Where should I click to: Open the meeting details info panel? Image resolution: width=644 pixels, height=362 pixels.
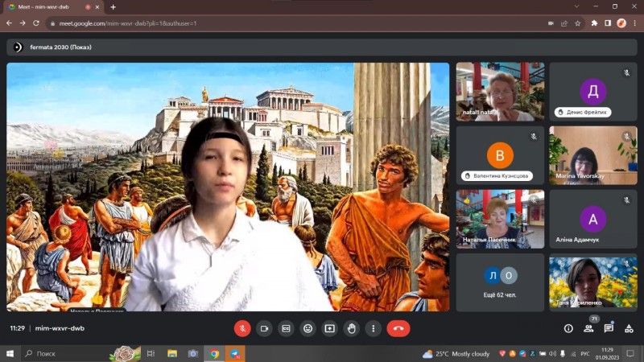[x=568, y=328]
